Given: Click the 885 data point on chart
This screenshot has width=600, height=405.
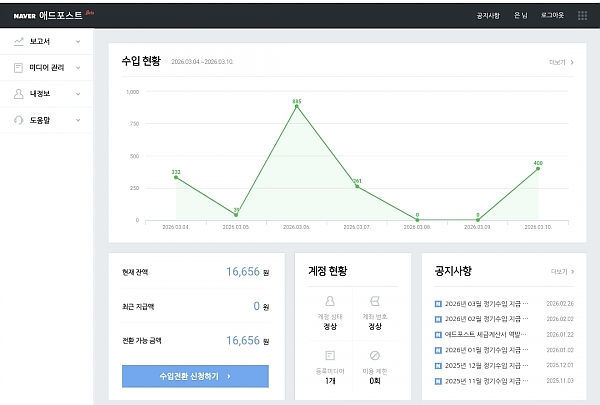Looking at the screenshot, I should click(x=296, y=106).
